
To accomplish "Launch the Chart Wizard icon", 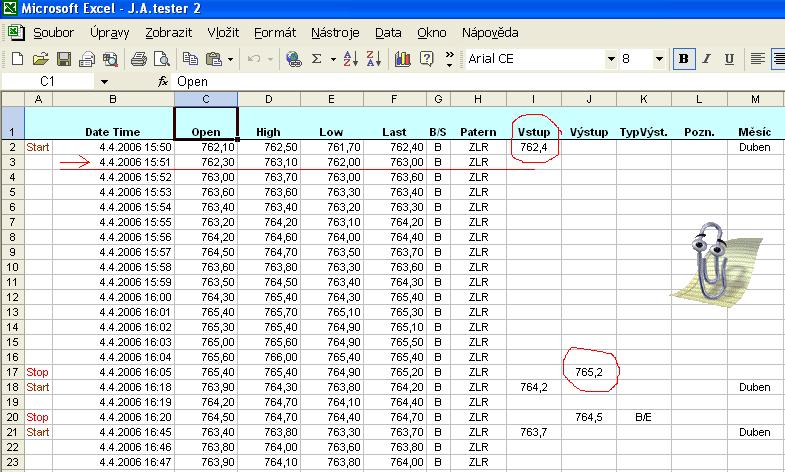I will [x=402, y=59].
